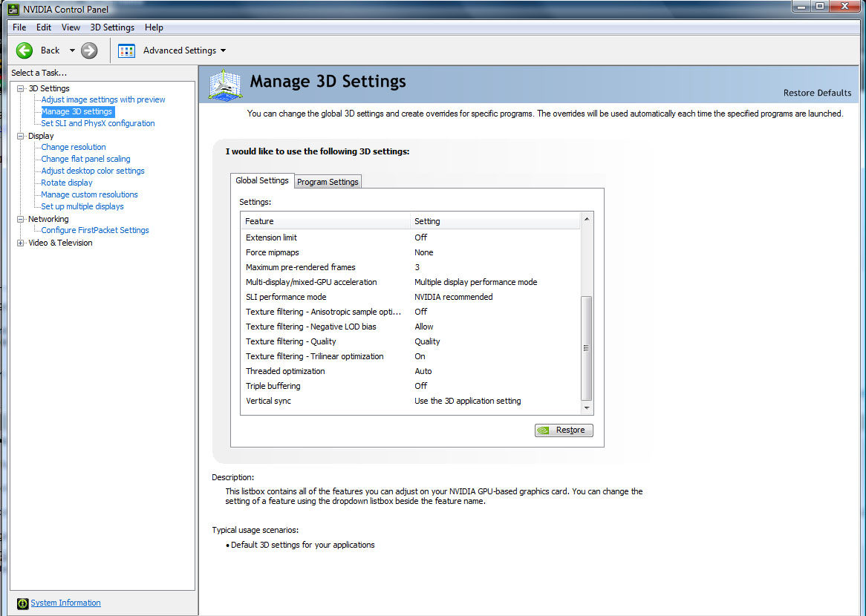This screenshot has width=866, height=616.
Task: Click the settings list scrollbar thumb
Action: click(587, 348)
